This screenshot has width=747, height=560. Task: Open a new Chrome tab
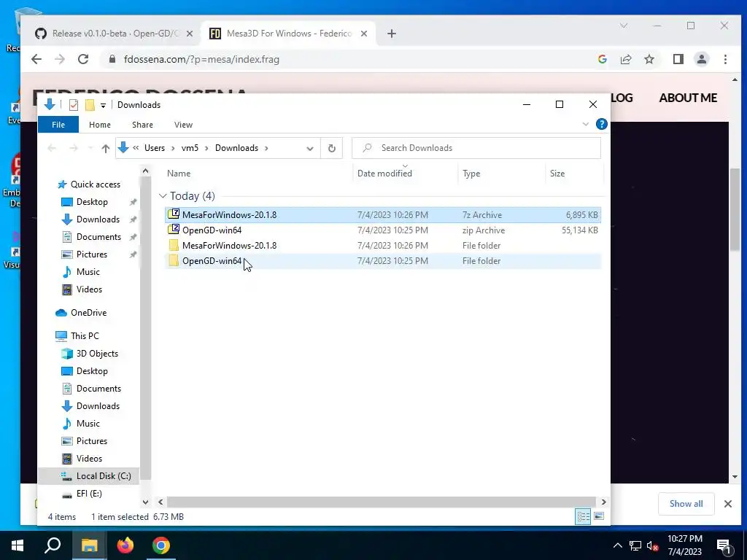[x=391, y=34]
